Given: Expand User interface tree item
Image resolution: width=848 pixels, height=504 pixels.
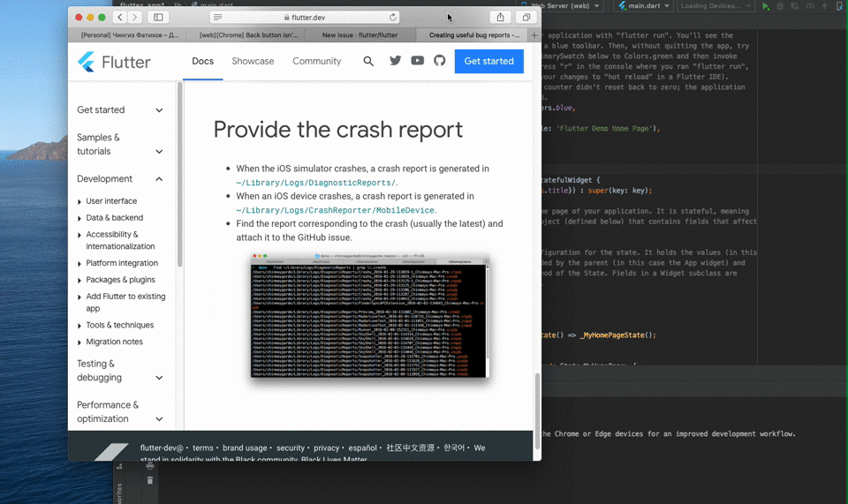Looking at the screenshot, I should point(107,201).
